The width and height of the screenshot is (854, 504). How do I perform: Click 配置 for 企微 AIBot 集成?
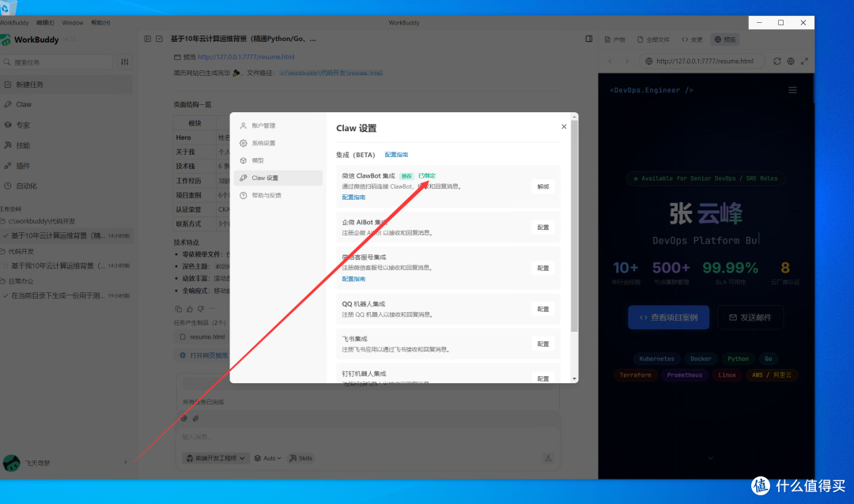click(543, 228)
